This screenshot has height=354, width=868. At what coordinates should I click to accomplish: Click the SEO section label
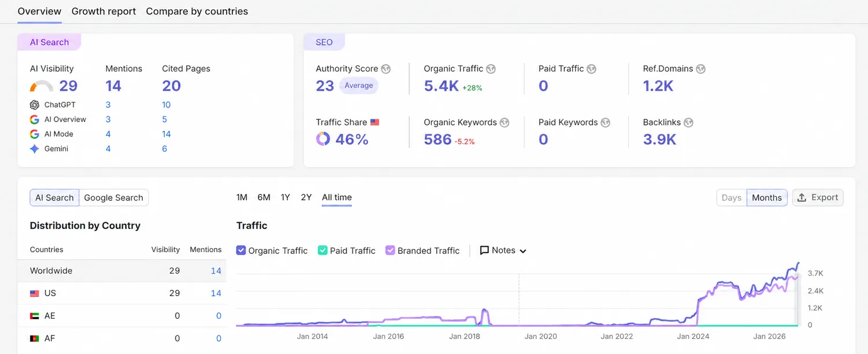[x=324, y=42]
